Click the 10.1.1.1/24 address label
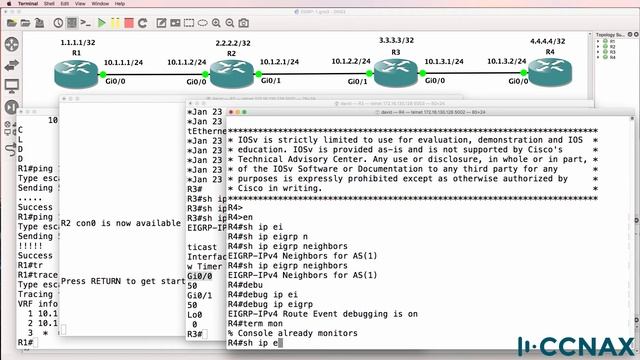 point(123,63)
